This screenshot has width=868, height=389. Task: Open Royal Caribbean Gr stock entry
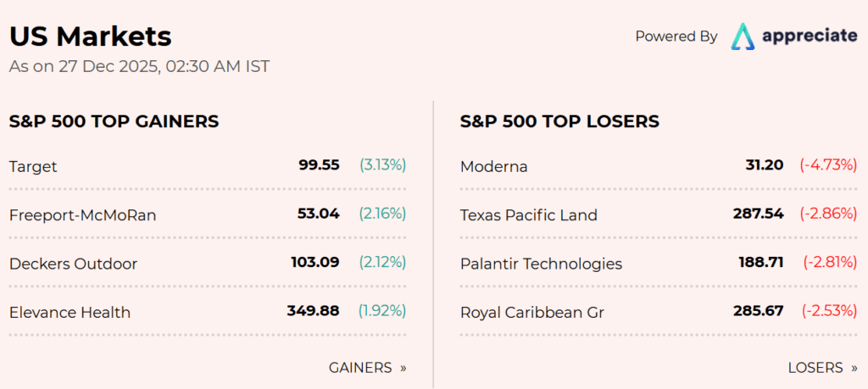(532, 312)
